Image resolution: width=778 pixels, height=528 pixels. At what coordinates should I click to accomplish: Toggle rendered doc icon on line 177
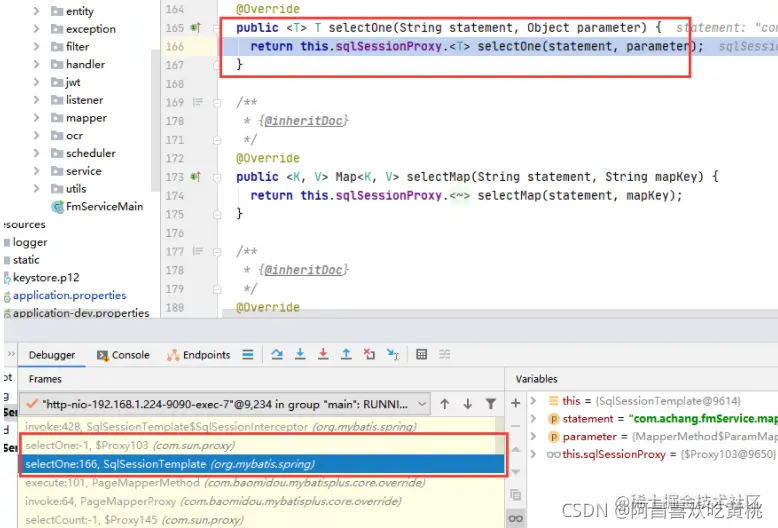tap(197, 251)
